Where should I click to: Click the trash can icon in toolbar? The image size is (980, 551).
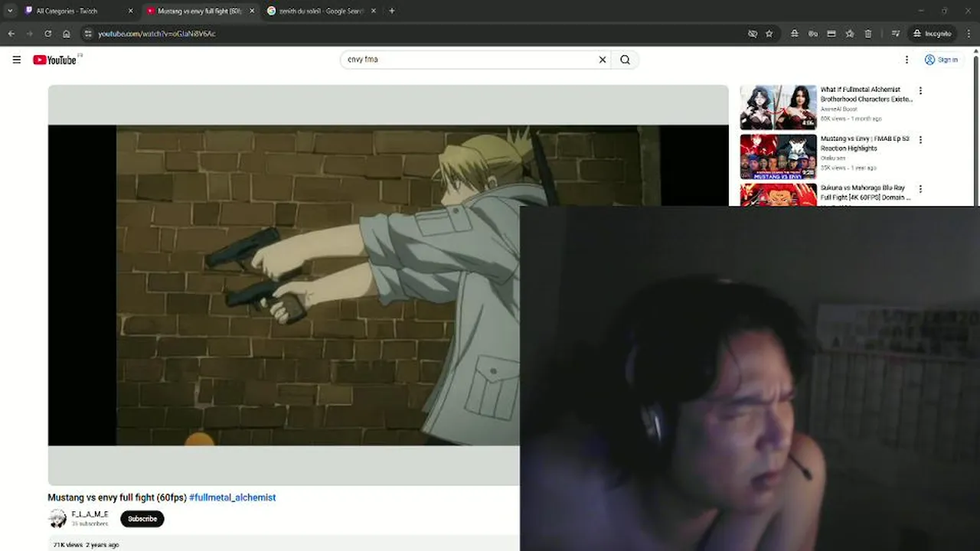(x=867, y=34)
